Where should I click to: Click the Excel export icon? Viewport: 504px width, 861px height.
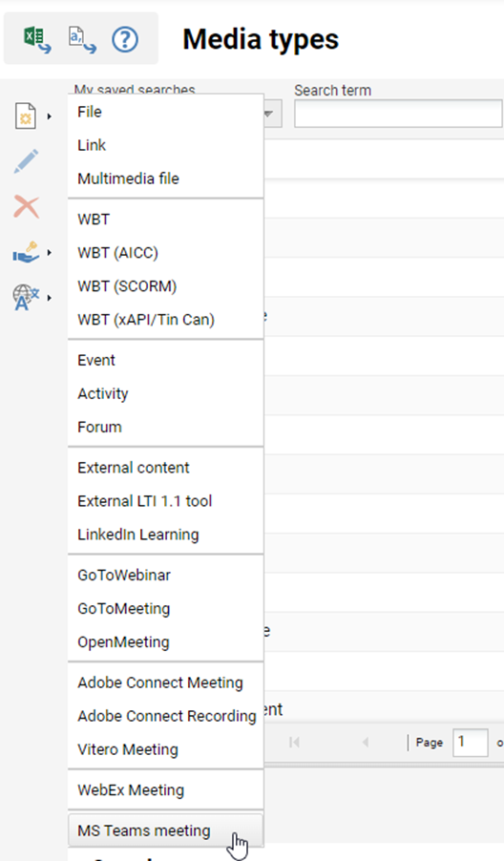coord(37,40)
